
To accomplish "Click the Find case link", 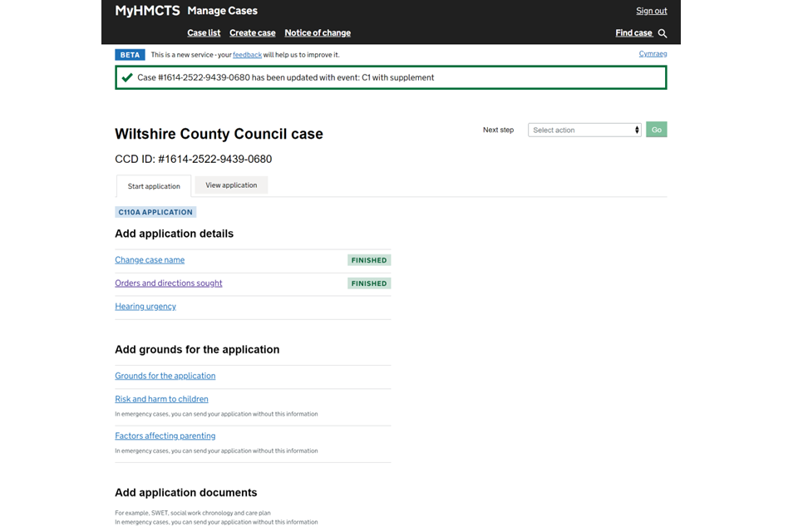I will pos(633,33).
